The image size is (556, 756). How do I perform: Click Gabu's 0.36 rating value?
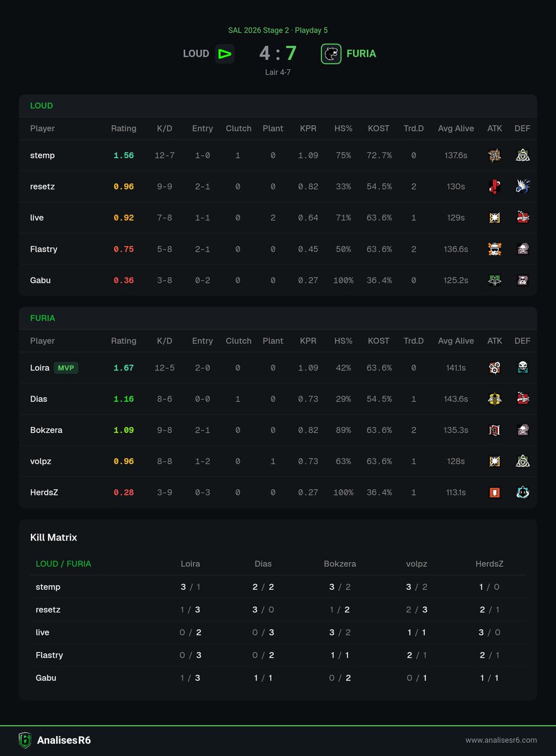(124, 280)
